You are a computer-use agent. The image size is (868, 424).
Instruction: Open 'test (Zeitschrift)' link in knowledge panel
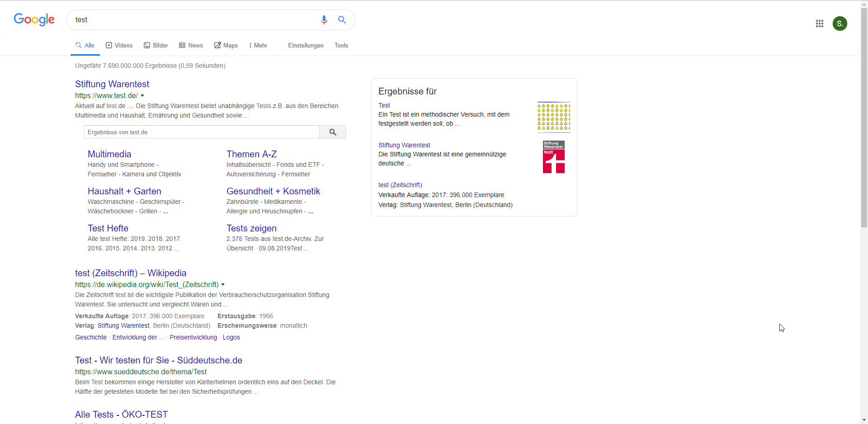coord(400,185)
